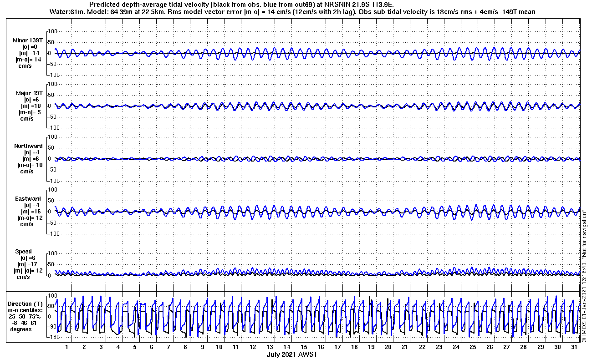
Task: Click day 26 on the date axis
Action: (489, 347)
